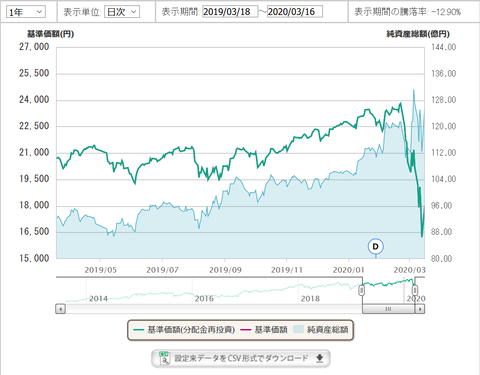The width and height of the screenshot is (480, 375).
Task: Edit the end date 2020/03/16 field
Action: click(x=295, y=12)
